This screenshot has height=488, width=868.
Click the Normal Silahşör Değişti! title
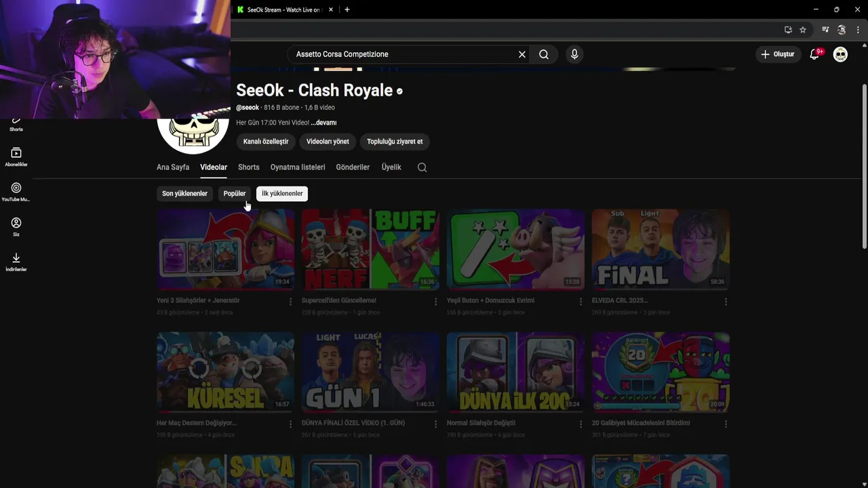tap(481, 423)
